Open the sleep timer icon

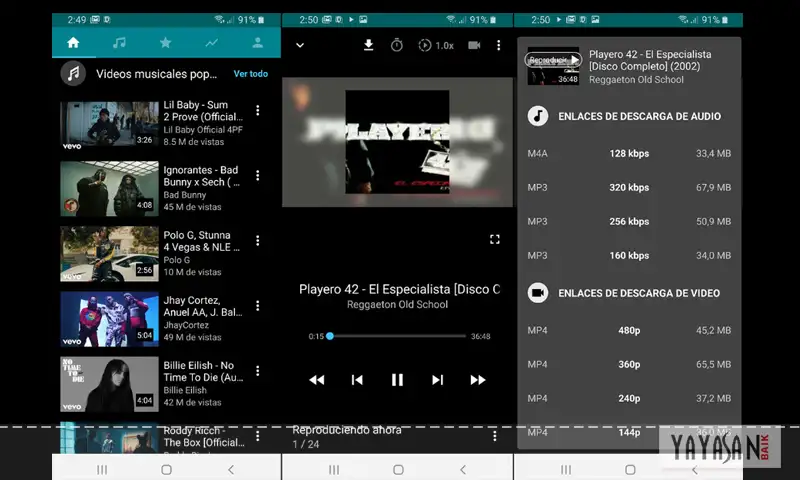(x=396, y=45)
